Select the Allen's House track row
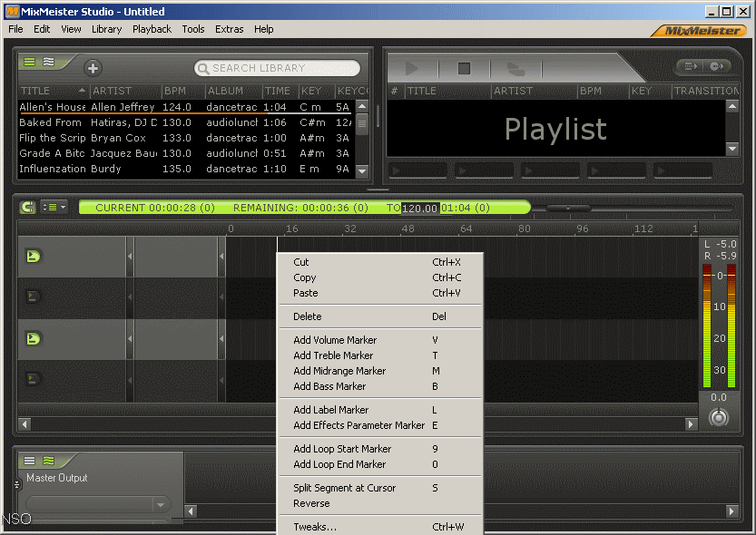 pos(186,107)
